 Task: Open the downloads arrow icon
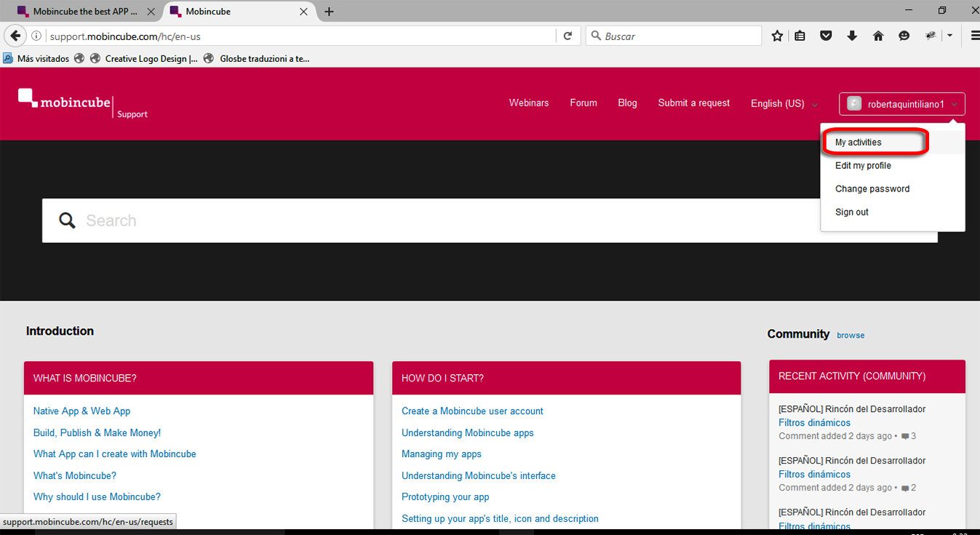pyautogui.click(x=852, y=36)
